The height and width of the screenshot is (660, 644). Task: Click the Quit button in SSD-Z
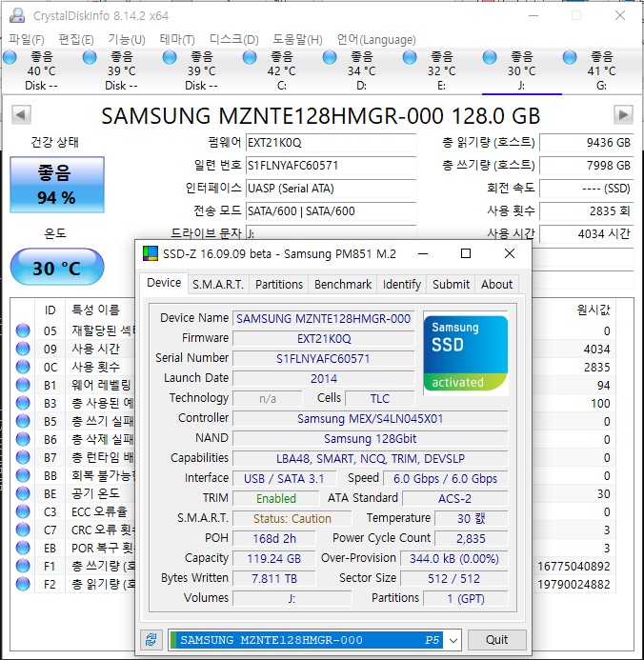pyautogui.click(x=496, y=640)
